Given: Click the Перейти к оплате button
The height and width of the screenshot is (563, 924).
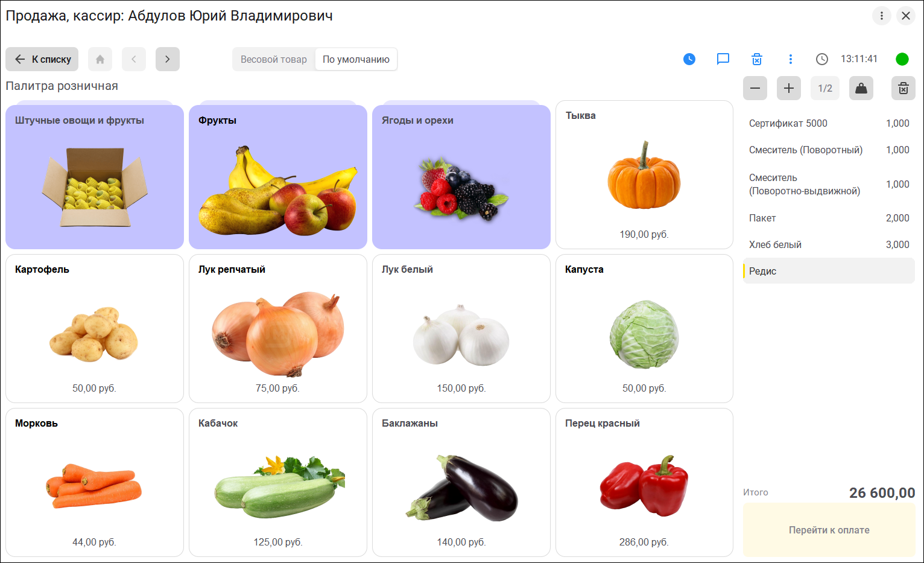Looking at the screenshot, I should 829,530.
